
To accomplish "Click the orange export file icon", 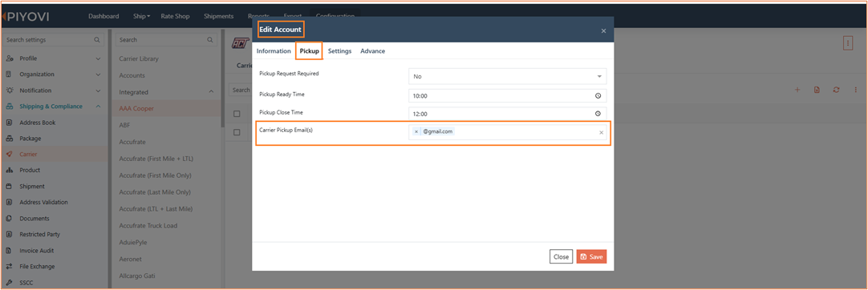I will (x=817, y=90).
